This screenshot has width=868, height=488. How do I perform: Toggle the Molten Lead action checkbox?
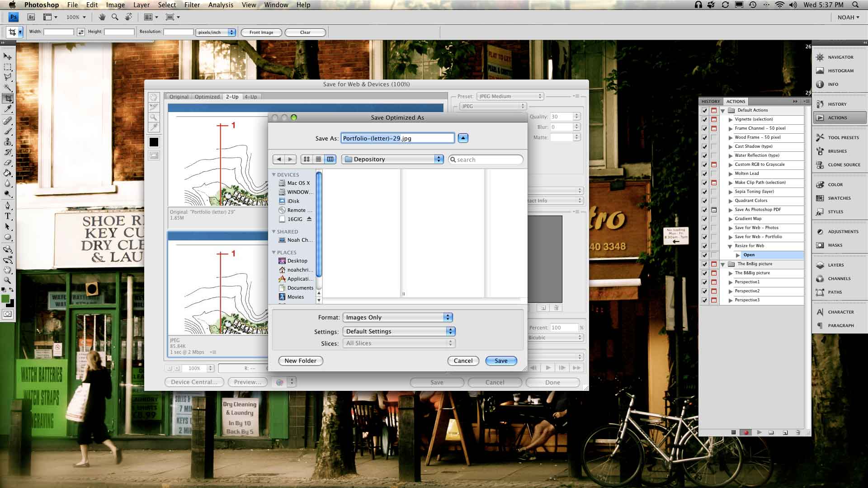(704, 174)
